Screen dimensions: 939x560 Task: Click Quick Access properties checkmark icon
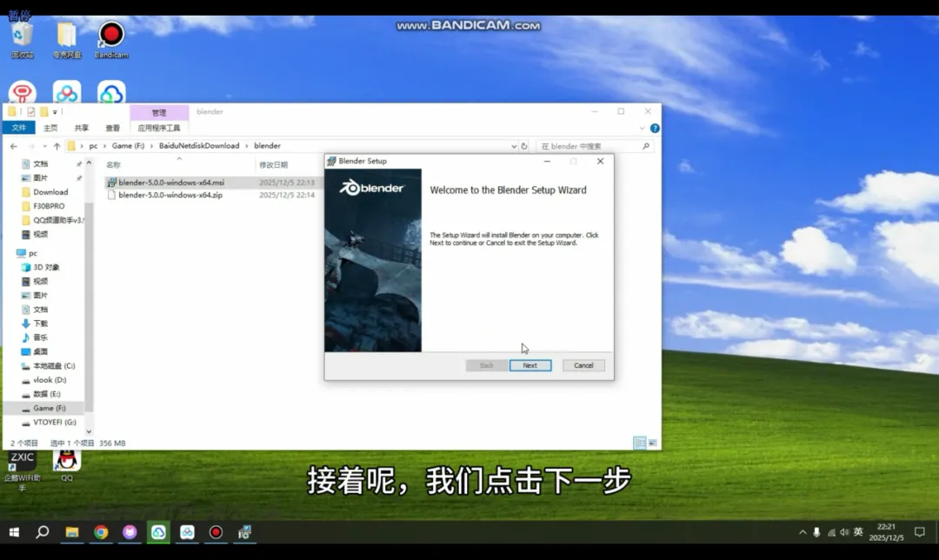pos(31,112)
